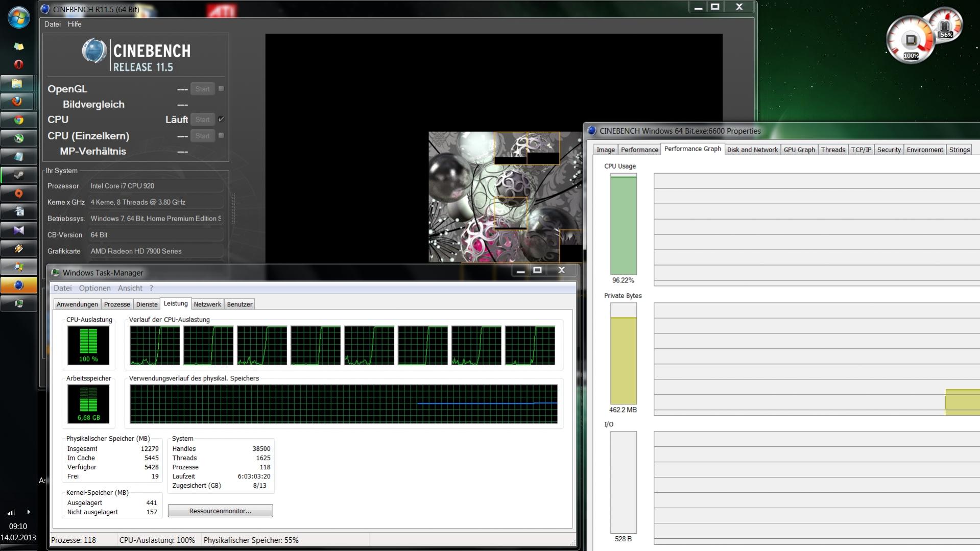The width and height of the screenshot is (980, 551).
Task: Open the Performance tab in Properties
Action: (639, 150)
